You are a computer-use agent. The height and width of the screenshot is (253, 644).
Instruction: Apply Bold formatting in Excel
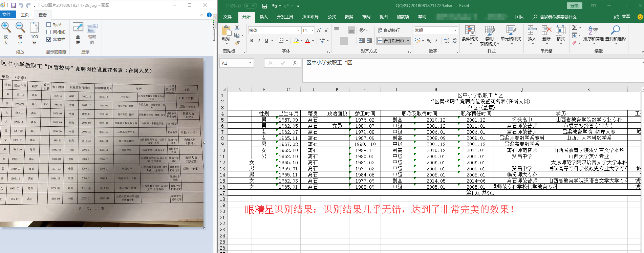[252, 41]
